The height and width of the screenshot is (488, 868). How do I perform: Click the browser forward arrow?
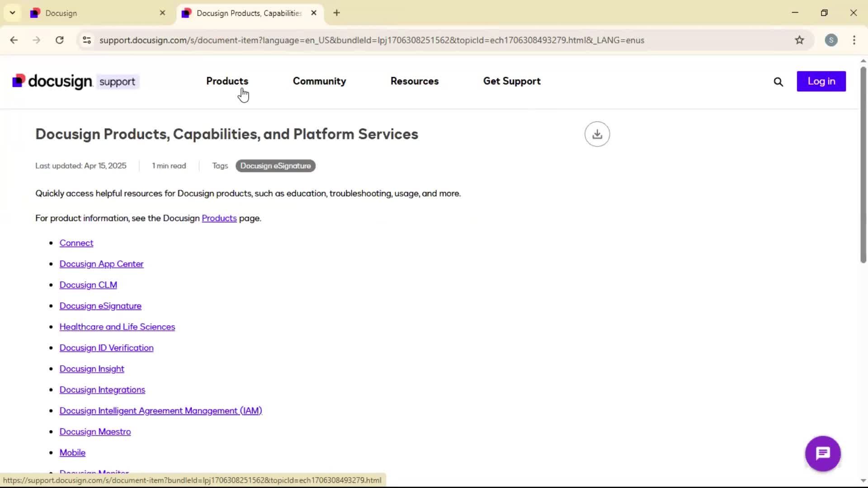click(x=37, y=40)
